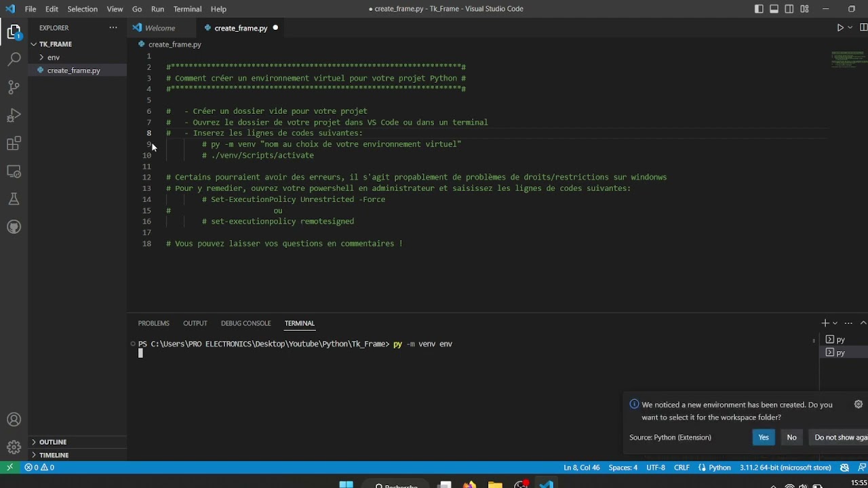Open Explorer more actions ellipsis

click(113, 28)
